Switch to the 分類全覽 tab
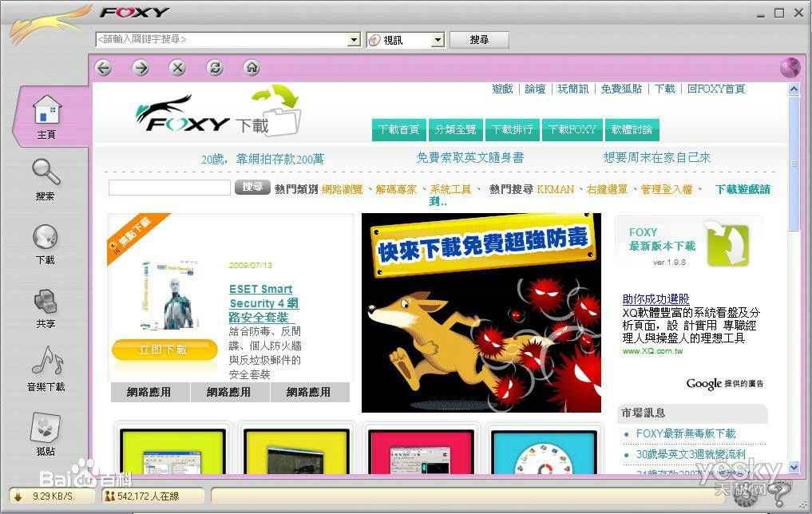 (455, 129)
